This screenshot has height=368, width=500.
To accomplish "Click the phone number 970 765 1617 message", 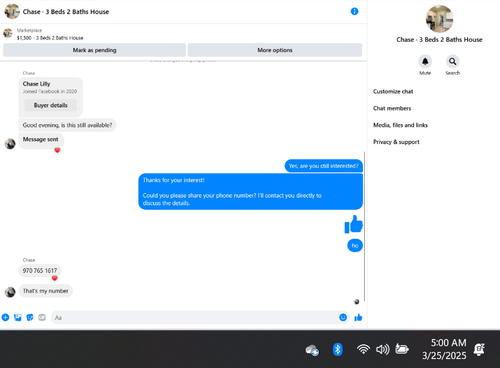I will point(40,270).
